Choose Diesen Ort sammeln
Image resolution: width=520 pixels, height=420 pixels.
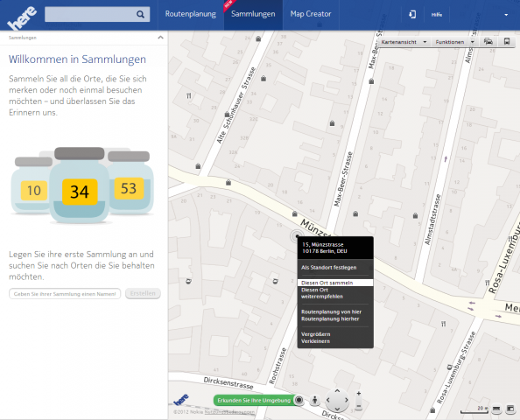pos(335,283)
